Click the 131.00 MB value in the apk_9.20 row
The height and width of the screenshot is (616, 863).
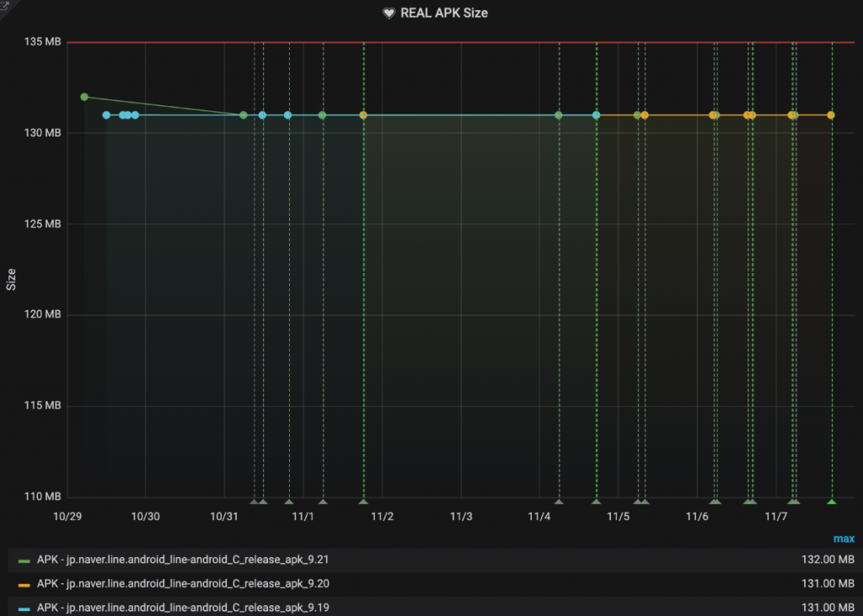point(828,584)
